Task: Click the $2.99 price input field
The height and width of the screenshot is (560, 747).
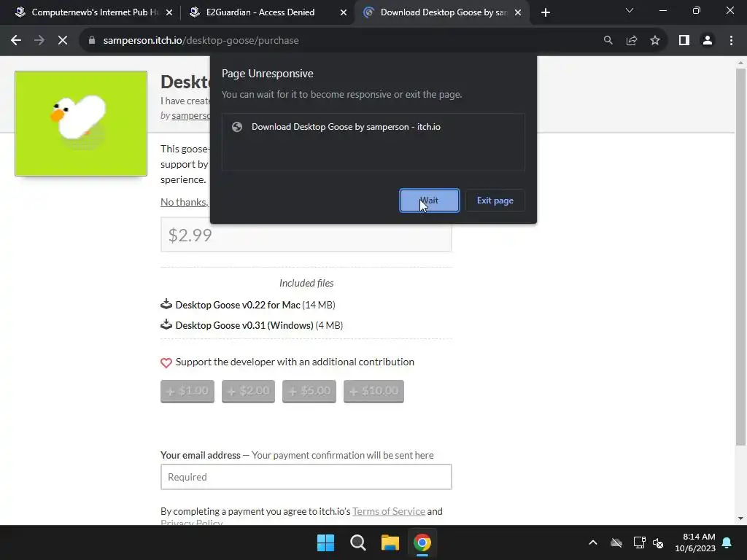Action: [x=306, y=235]
